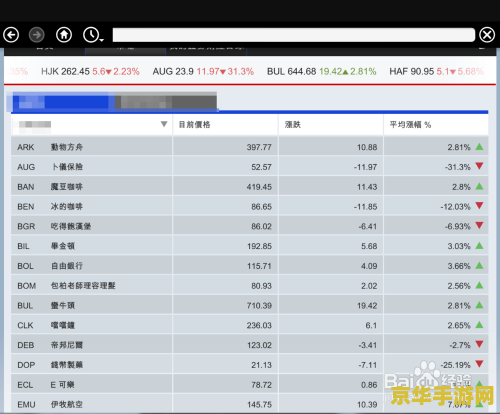500x414 pixels.
Task: Click the BUL price 710.39
Action: click(259, 305)
